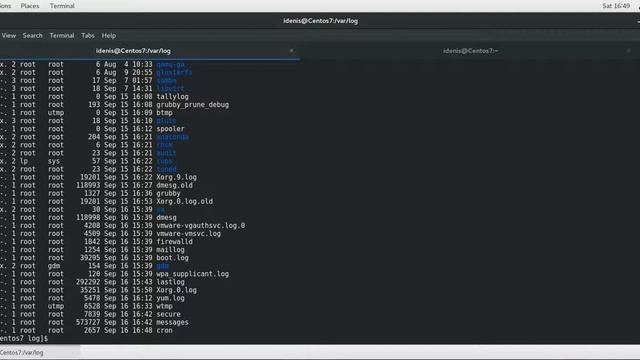Viewport: 640px width, 360px height.
Task: Open the Terminal application menu in top bar
Action: coord(62,6)
